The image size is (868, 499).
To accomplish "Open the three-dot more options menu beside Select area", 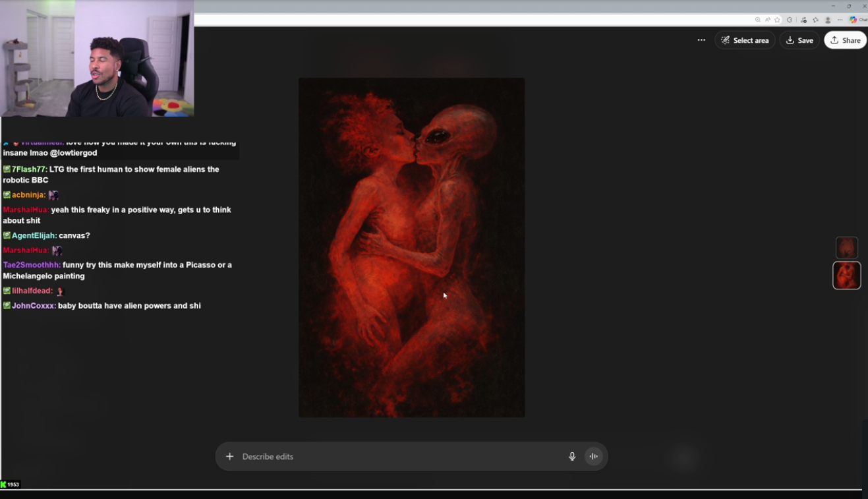I will [x=701, y=40].
